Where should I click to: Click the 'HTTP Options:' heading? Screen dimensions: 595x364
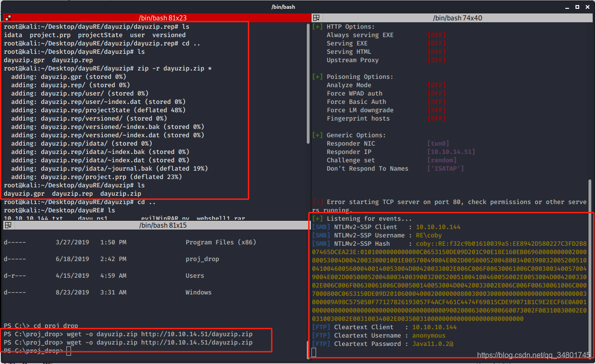click(x=350, y=27)
